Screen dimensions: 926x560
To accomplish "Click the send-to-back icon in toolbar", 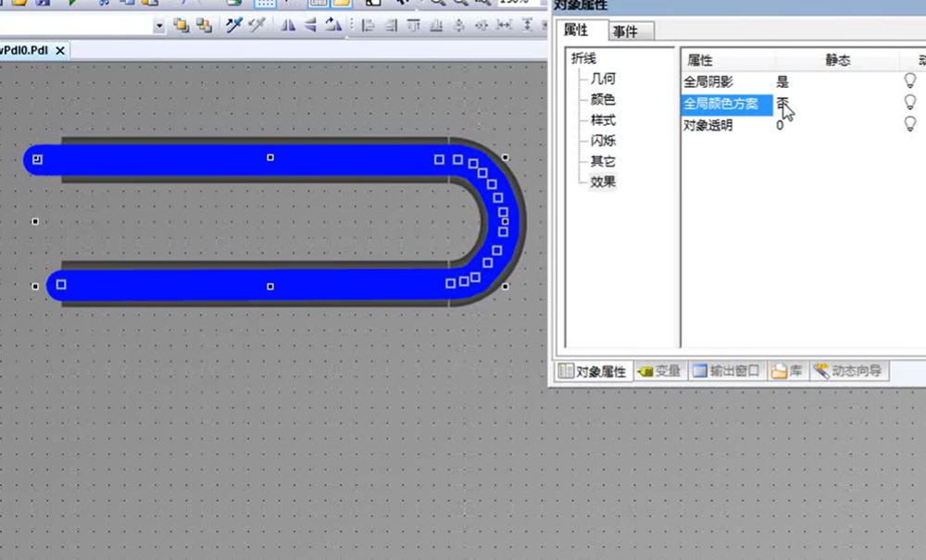I will pyautogui.click(x=203, y=26).
